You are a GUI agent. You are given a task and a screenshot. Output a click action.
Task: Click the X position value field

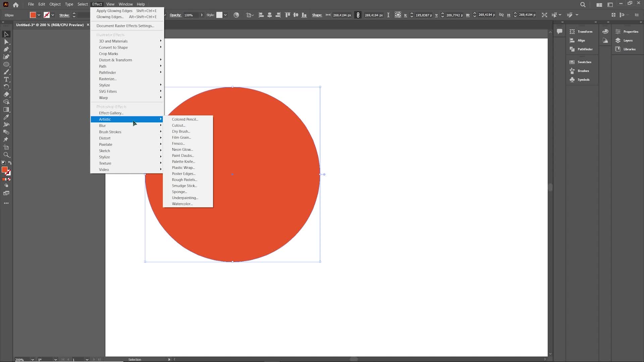(424, 15)
